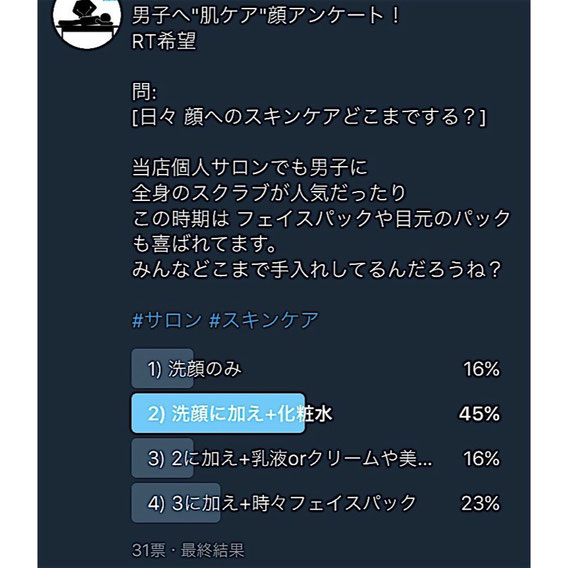Select poll option 1) 洗顔のみ

pos(316,369)
